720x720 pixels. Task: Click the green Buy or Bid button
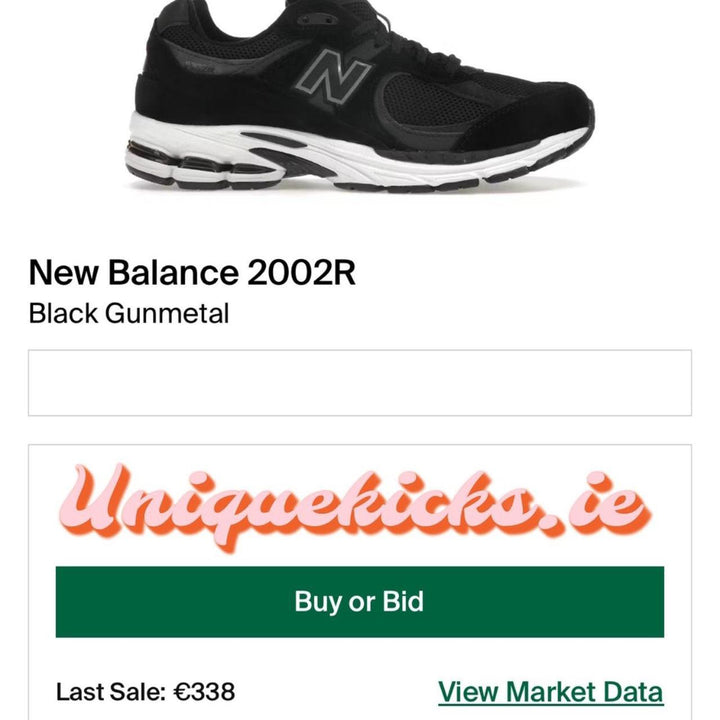pos(360,602)
